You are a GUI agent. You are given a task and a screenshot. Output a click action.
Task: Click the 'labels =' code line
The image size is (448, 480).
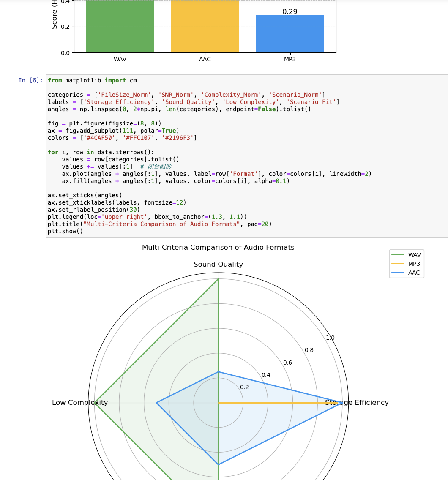(193, 102)
